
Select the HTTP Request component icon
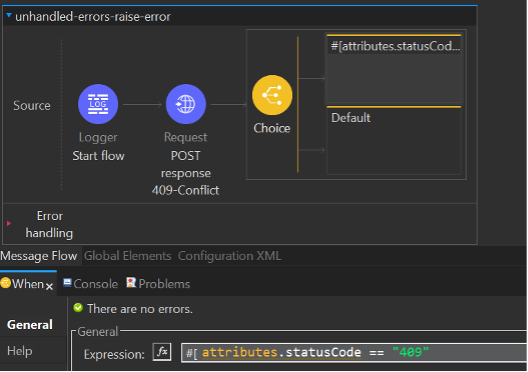click(186, 104)
